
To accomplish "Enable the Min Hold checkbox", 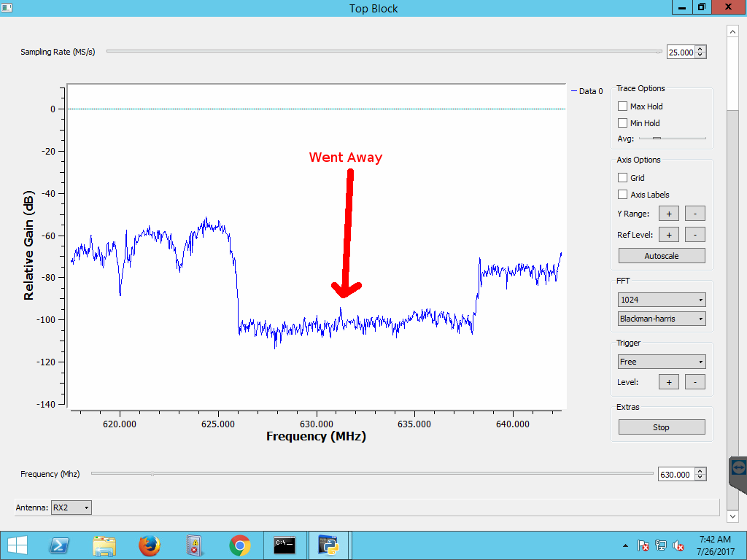I will [x=622, y=123].
